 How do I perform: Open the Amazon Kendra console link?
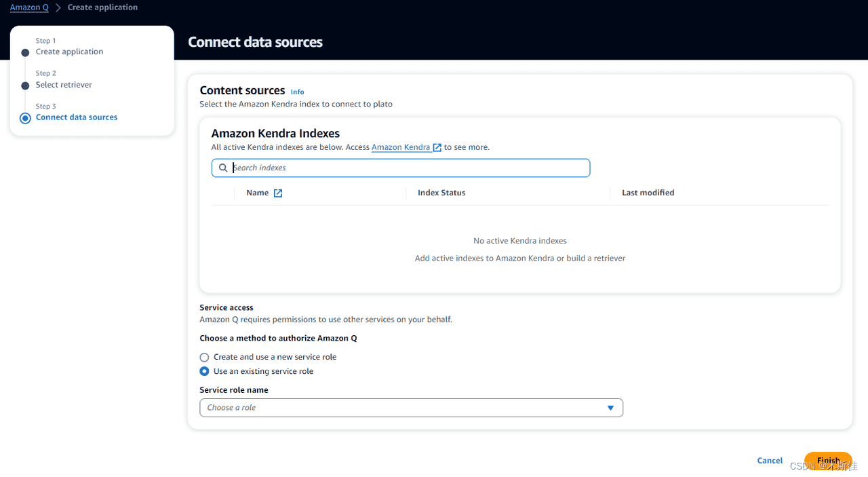pyautogui.click(x=401, y=147)
